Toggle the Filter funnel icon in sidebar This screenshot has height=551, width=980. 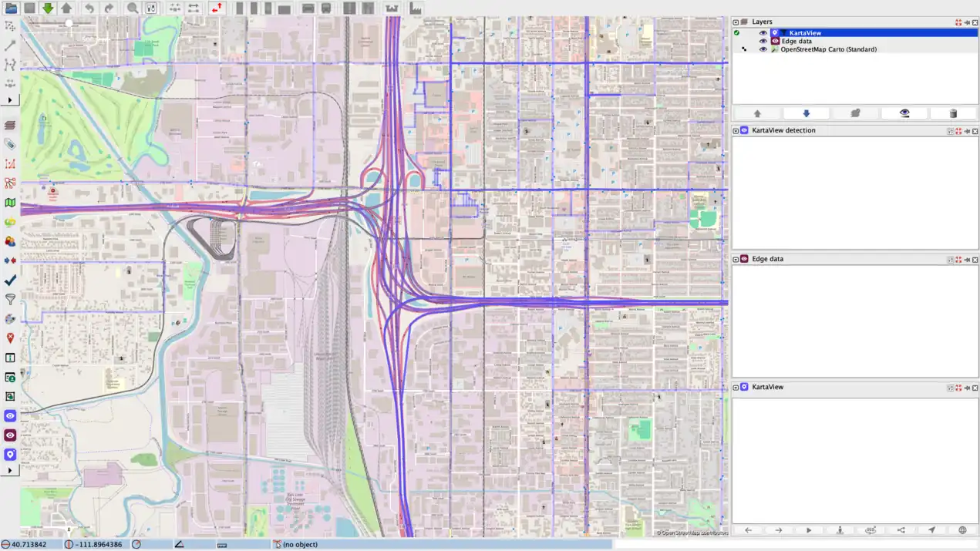point(10,300)
